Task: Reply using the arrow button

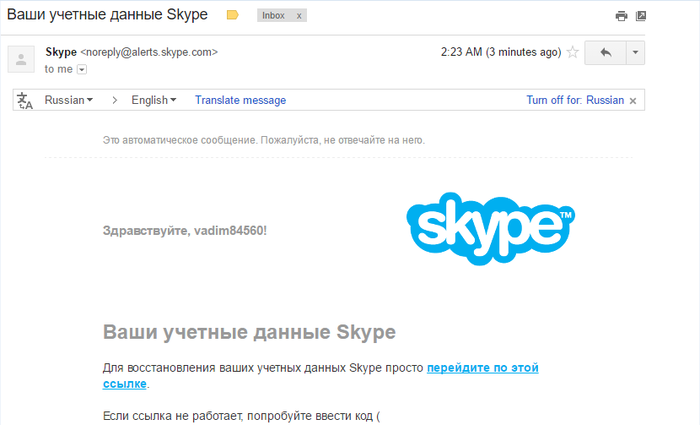Action: point(604,52)
